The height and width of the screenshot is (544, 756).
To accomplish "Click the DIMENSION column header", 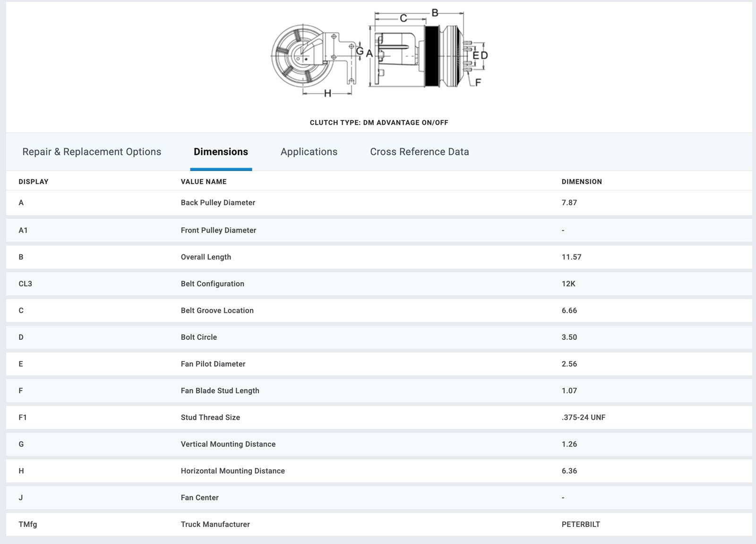I will tap(582, 181).
